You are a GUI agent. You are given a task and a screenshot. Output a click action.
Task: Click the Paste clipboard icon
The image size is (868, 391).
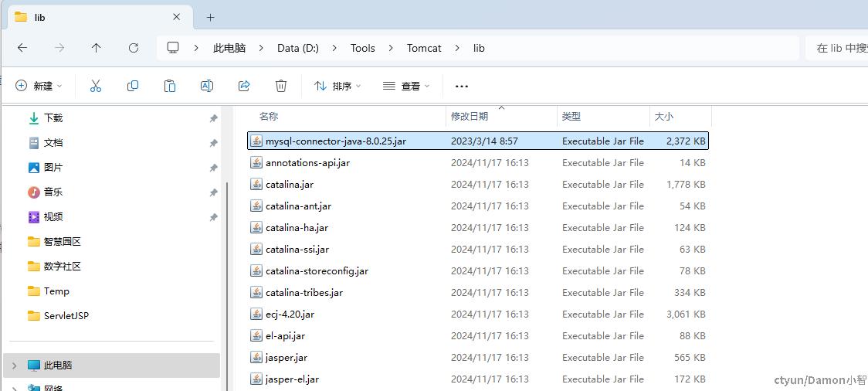coord(170,86)
